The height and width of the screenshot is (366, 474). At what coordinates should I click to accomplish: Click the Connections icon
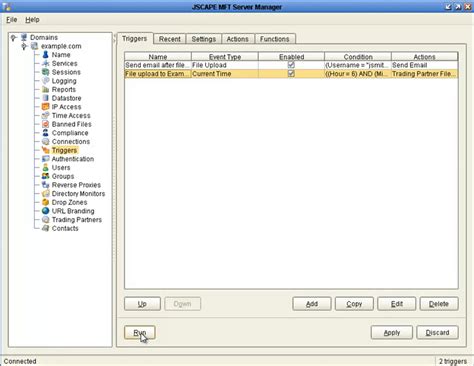click(46, 141)
